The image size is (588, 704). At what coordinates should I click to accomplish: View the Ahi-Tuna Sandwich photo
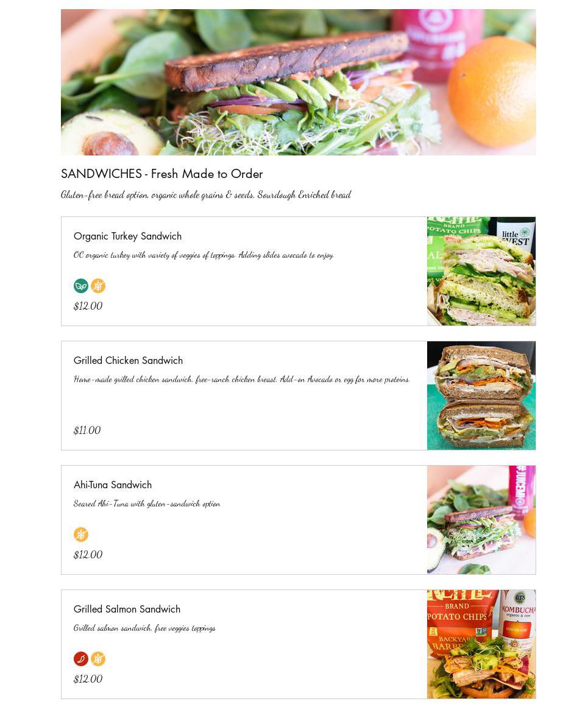[481, 520]
